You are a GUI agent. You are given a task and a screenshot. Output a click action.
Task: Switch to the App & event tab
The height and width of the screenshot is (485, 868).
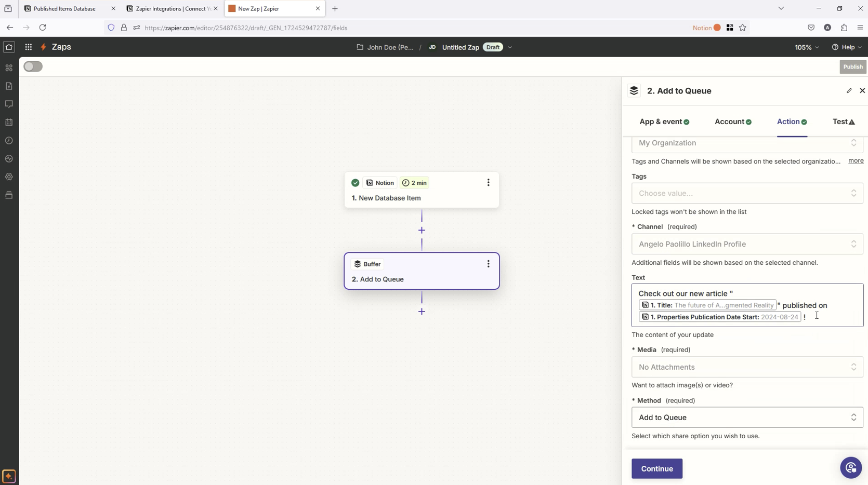pos(664,122)
